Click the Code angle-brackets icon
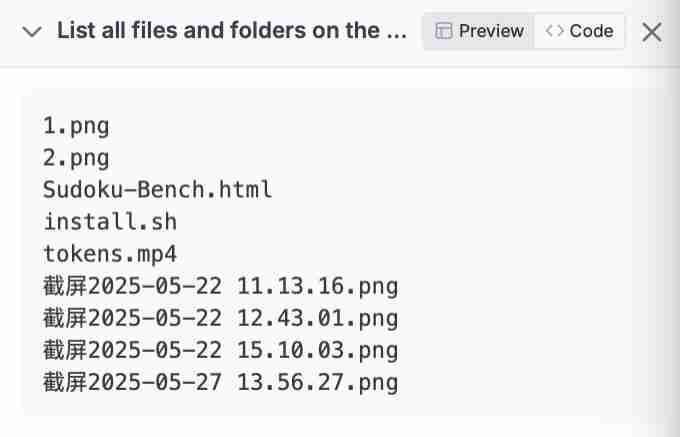Viewport: 680px width, 437px height. tap(554, 31)
